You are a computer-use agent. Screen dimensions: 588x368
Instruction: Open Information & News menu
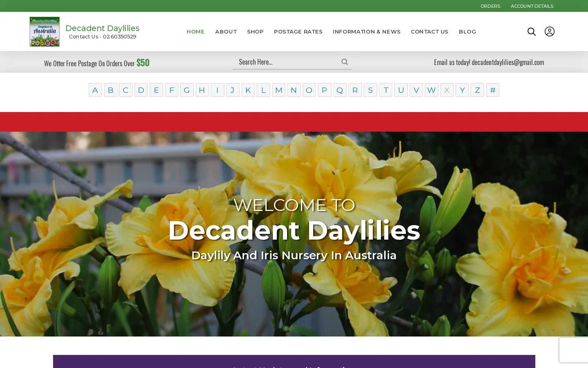(x=367, y=31)
